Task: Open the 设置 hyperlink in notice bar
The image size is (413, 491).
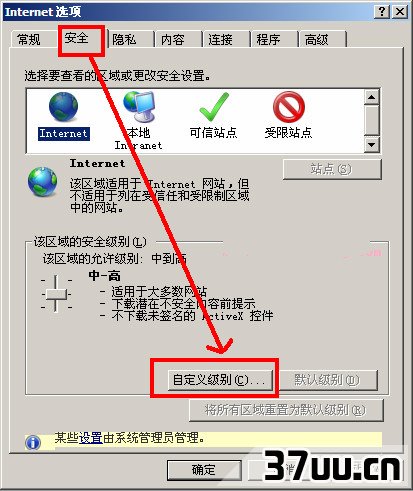Action: tap(91, 438)
